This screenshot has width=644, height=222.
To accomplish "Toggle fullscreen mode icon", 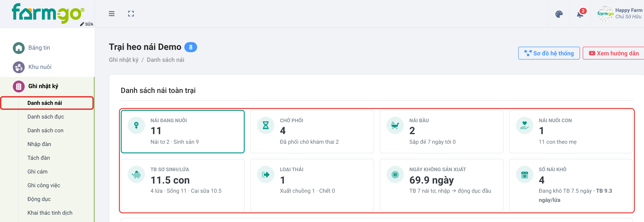I will pos(131,14).
